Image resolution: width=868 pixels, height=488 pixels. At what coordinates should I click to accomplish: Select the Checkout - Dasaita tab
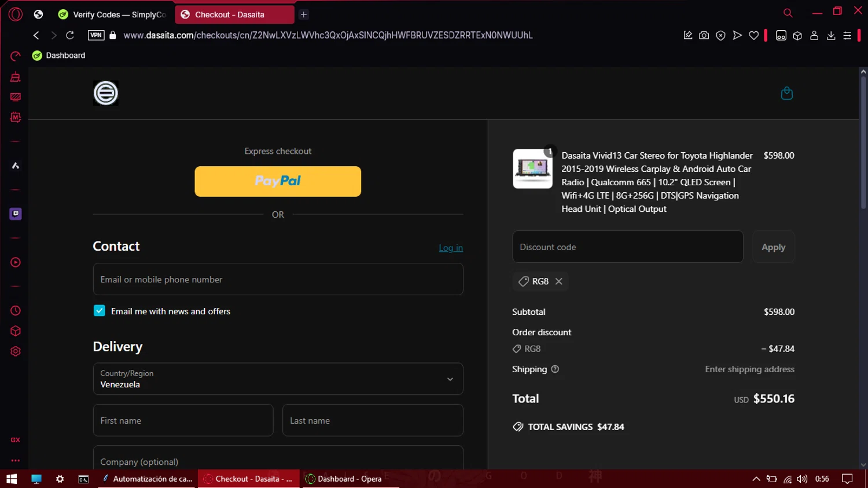coord(234,14)
